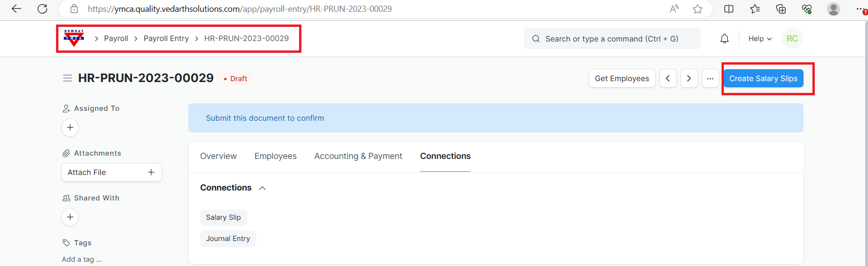Share document using Shared With plus icon
This screenshot has width=868, height=266.
70,217
